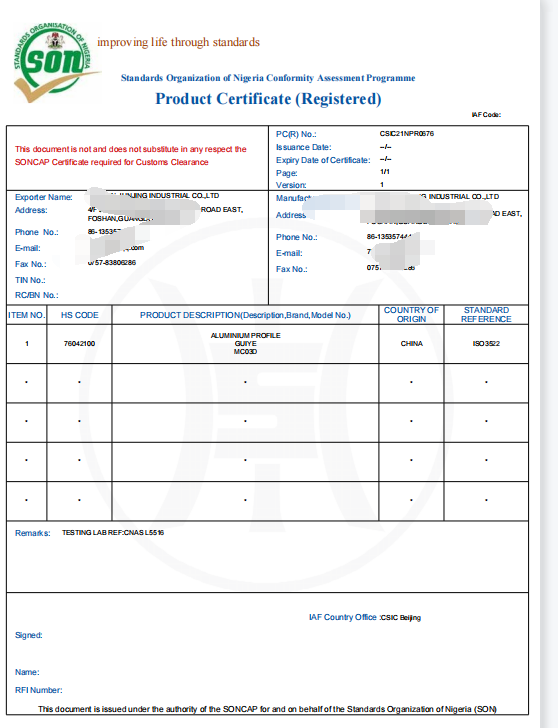Click the 'Signed:' label
The width and height of the screenshot is (558, 728).
[29, 635]
